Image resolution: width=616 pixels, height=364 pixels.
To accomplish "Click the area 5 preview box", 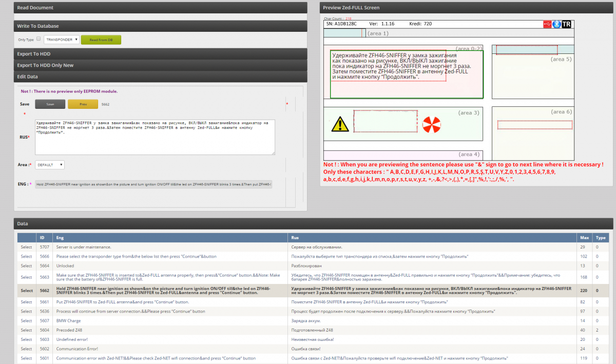I will click(x=533, y=72).
